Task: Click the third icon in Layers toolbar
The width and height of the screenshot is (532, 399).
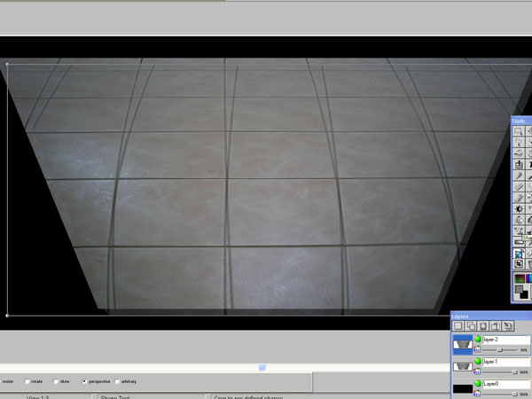Action: click(483, 326)
